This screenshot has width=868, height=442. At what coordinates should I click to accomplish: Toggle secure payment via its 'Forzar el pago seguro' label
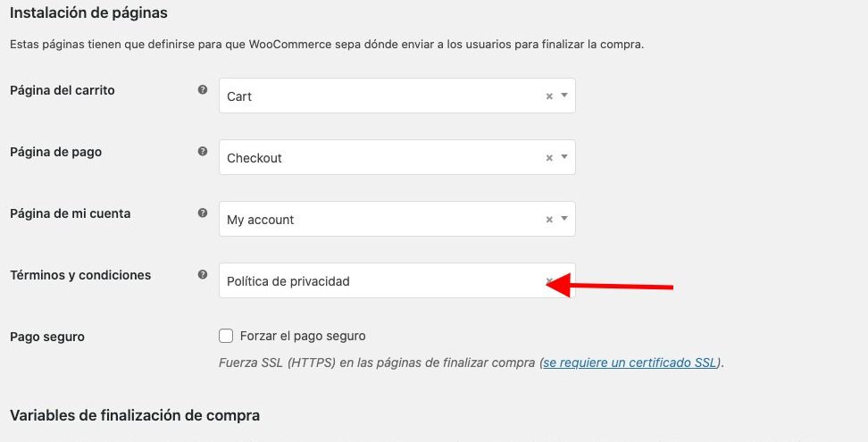[x=303, y=336]
